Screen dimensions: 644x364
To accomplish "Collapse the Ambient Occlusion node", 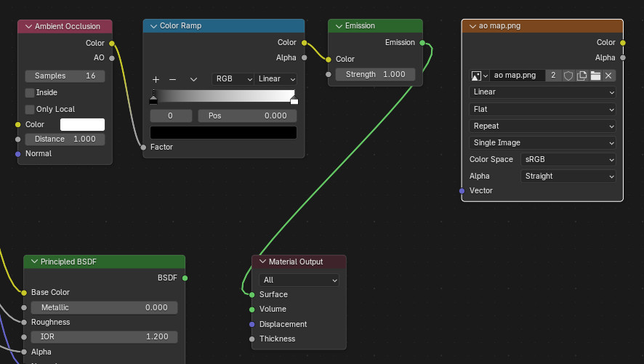I will tap(28, 26).
